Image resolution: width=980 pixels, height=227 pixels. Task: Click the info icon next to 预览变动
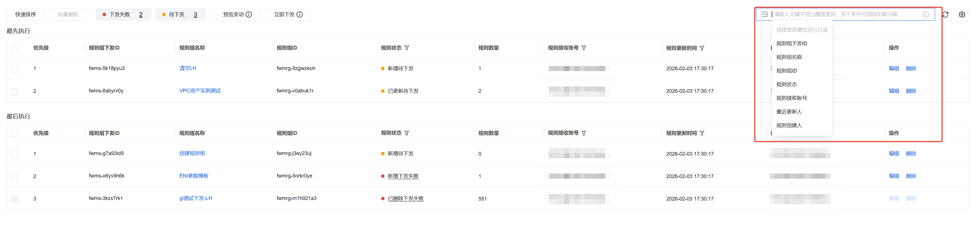[249, 15]
